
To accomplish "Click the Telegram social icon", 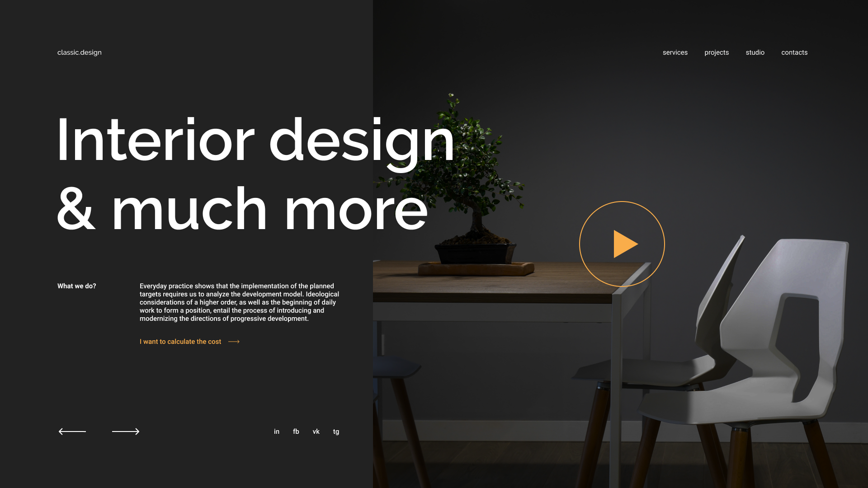I will (x=335, y=432).
